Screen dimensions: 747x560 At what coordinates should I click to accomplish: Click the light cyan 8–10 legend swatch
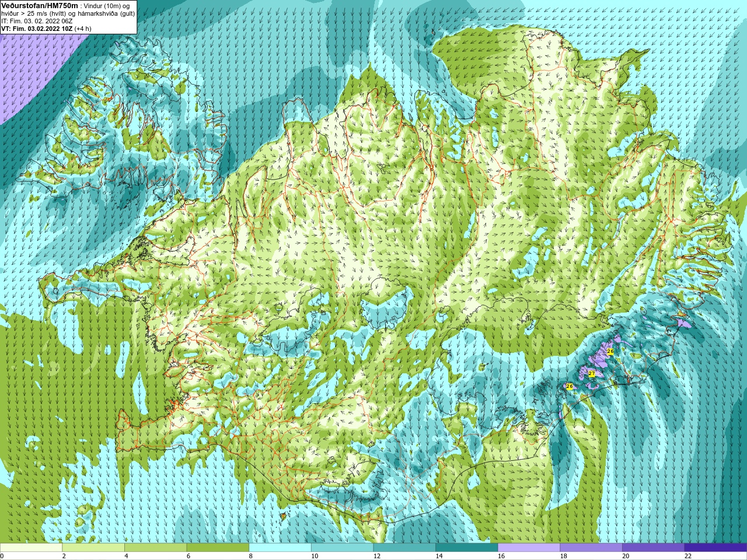pos(280,548)
